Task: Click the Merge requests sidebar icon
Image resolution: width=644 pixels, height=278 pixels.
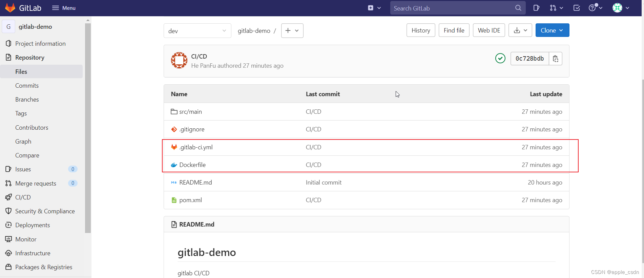Action: coord(8,183)
